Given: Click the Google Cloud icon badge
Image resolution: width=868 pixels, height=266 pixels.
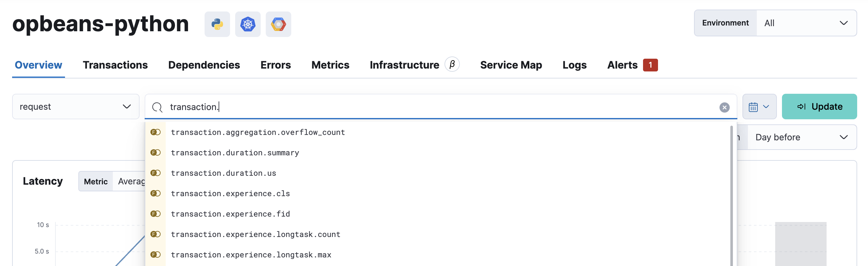Looking at the screenshot, I should (278, 24).
